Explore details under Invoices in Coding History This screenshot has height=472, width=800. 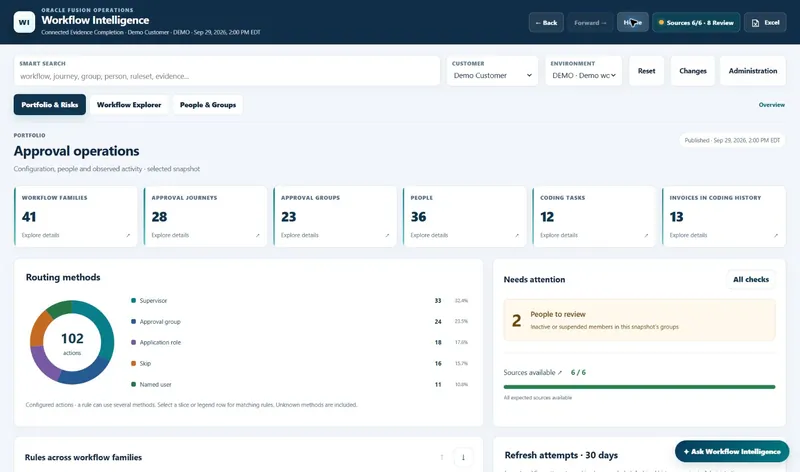tap(688, 235)
